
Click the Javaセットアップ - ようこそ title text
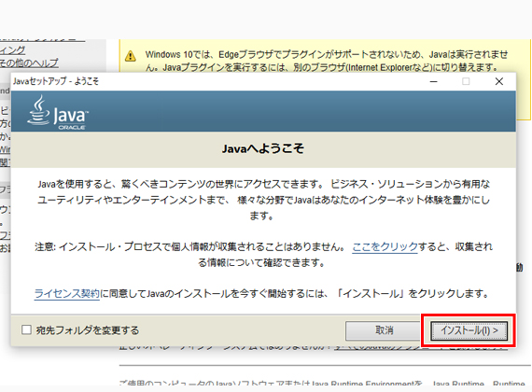[x=56, y=81]
